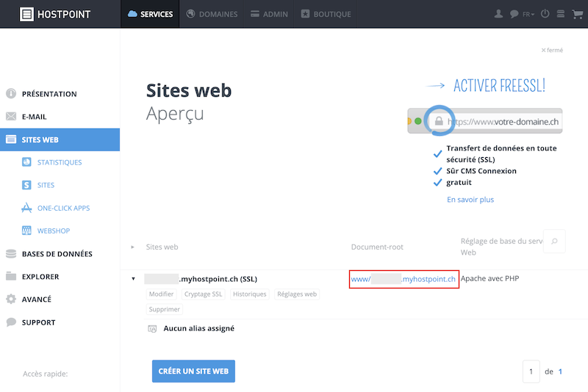Click the server stack icon in header
Viewport: 588px width, 392px height.
561,14
